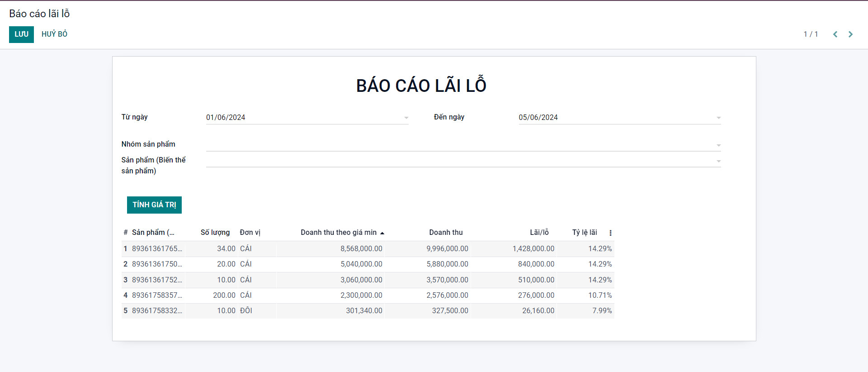
Task: Expand the Nhóm sản phẩm dropdown
Action: tap(718, 145)
